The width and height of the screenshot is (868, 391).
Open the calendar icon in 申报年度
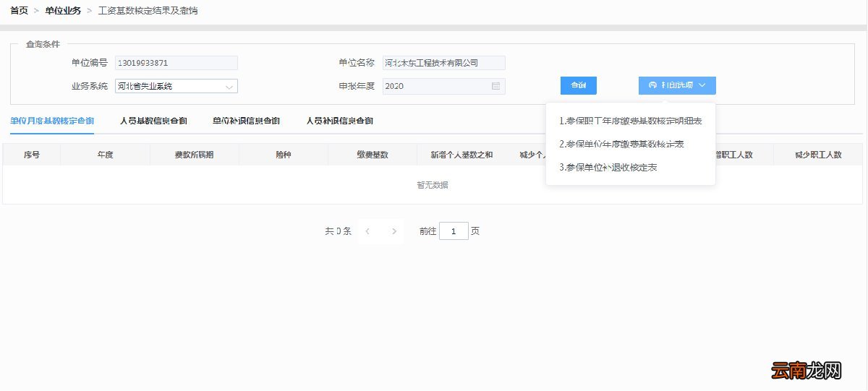(495, 86)
